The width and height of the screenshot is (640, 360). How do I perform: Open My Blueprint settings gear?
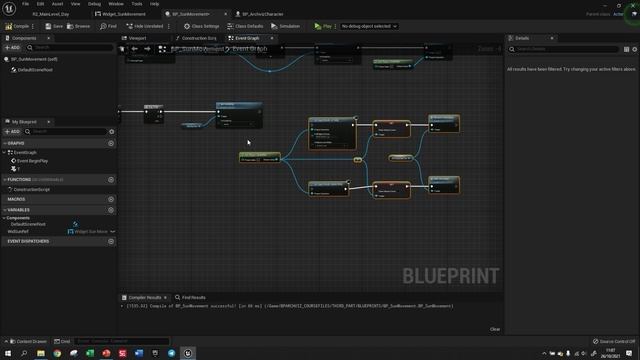tap(111, 131)
